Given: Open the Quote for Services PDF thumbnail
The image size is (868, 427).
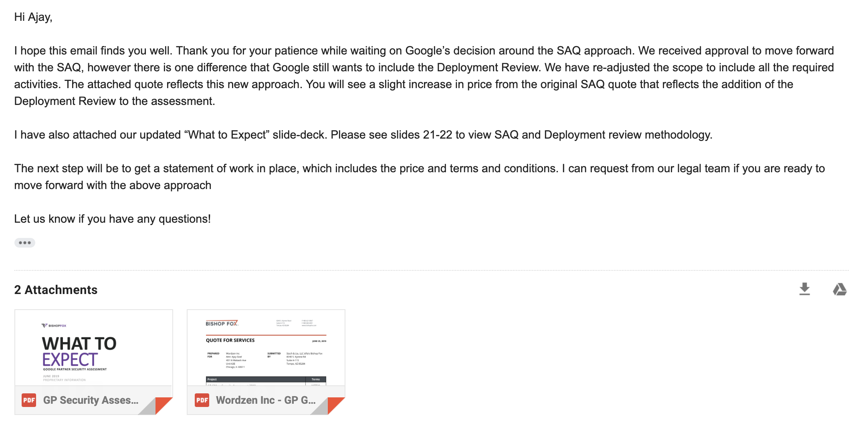Looking at the screenshot, I should 266,348.
